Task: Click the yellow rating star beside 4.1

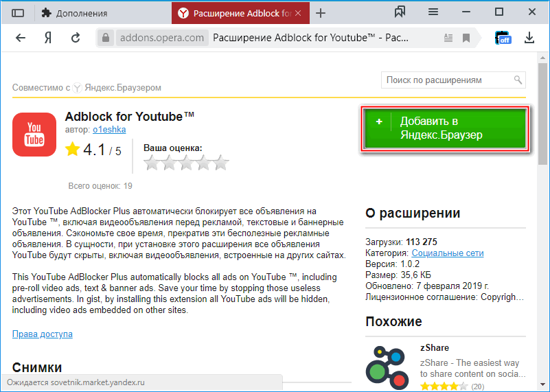Action: tap(72, 149)
